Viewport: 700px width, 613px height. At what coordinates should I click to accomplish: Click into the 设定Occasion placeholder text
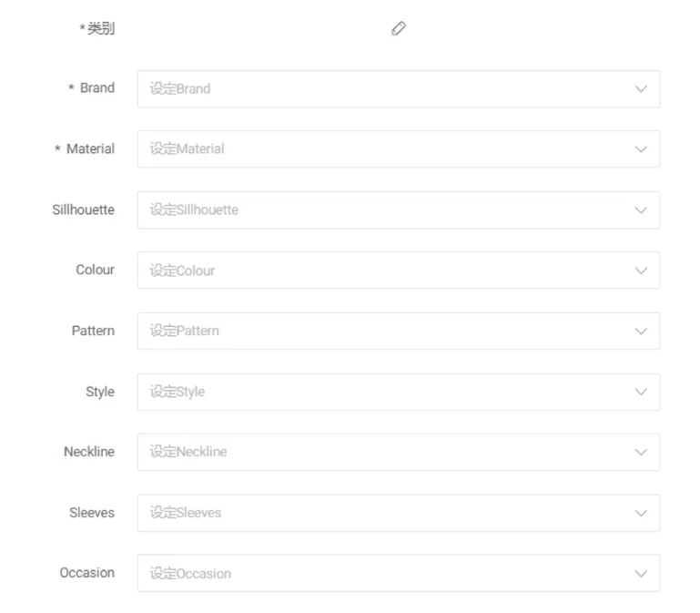click(x=190, y=574)
